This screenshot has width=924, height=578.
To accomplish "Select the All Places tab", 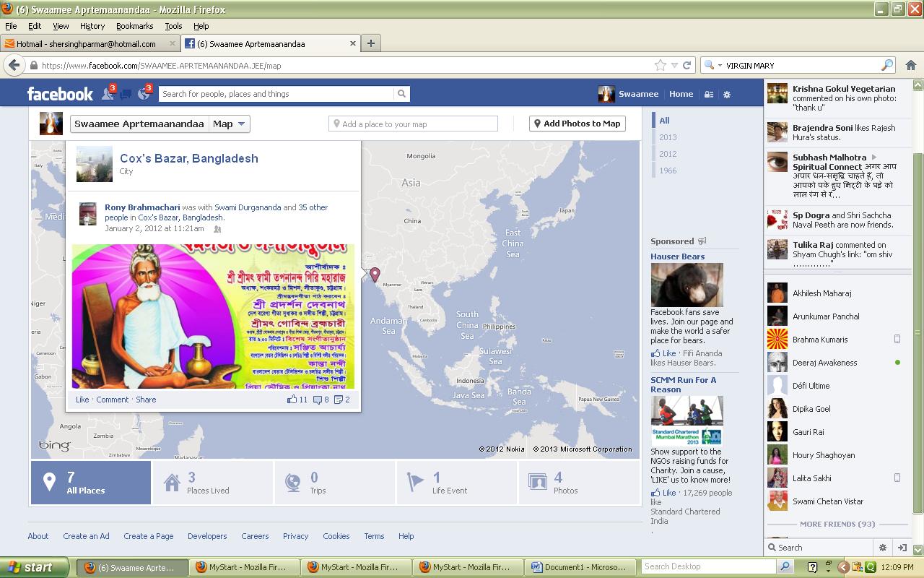I will [91, 483].
